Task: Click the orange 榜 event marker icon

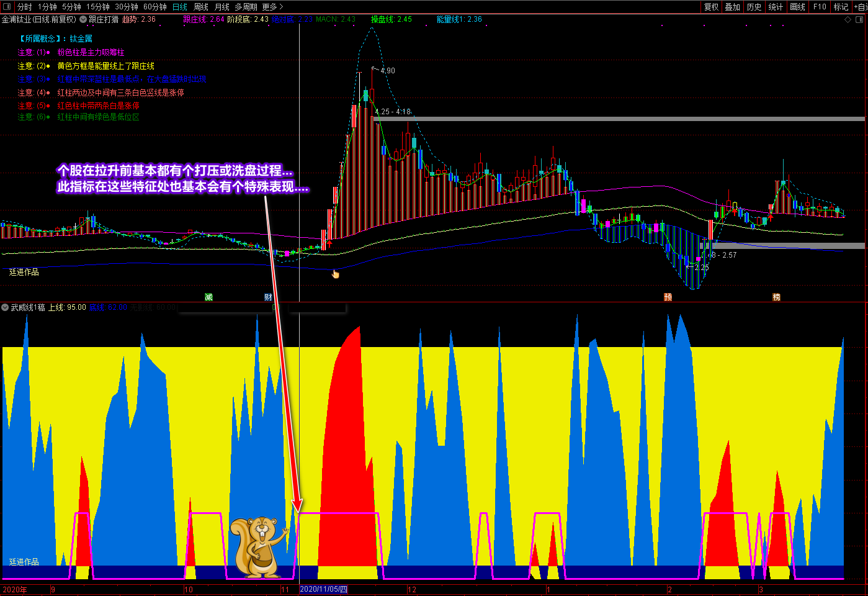Action: click(776, 297)
